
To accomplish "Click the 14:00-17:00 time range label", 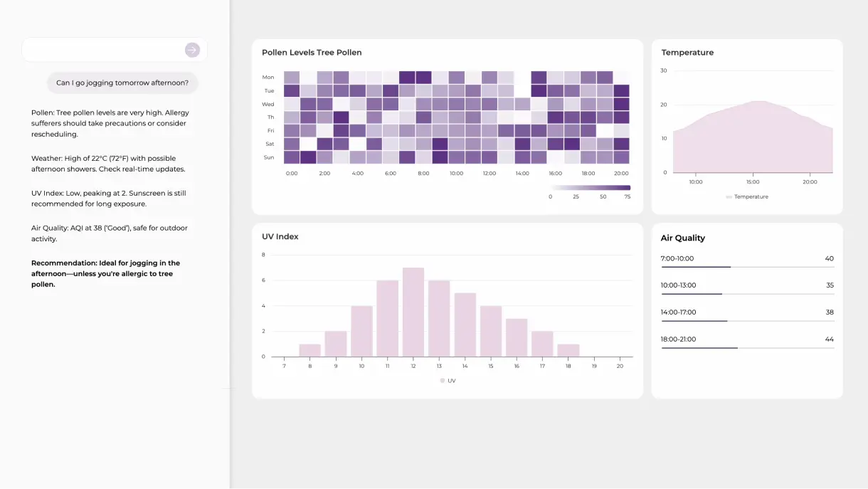I will click(677, 312).
